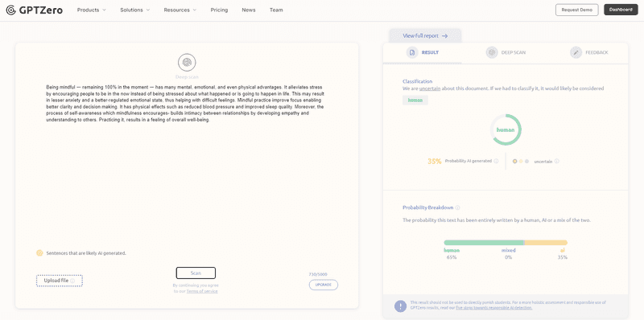
Task: Open View full report link
Action: (425, 35)
